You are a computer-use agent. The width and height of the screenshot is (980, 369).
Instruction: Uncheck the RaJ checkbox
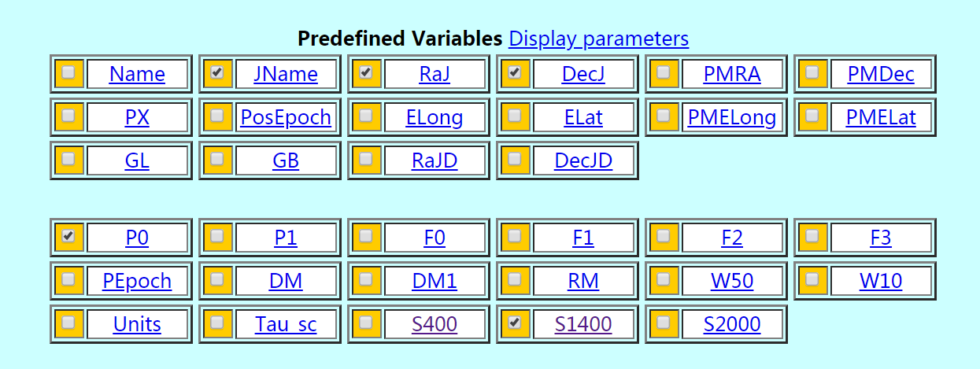click(366, 73)
